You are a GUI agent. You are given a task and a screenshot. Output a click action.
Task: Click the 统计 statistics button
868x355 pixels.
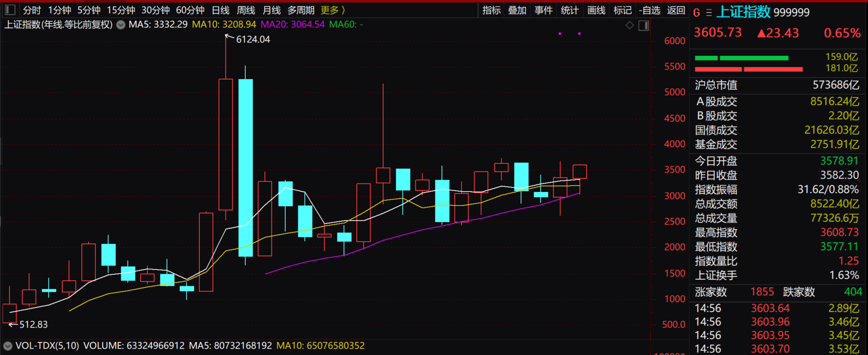569,10
